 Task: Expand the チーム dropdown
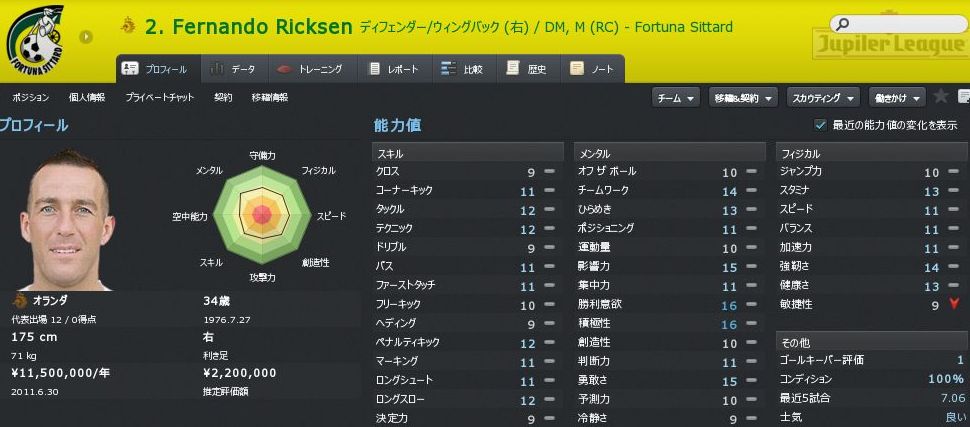[676, 98]
